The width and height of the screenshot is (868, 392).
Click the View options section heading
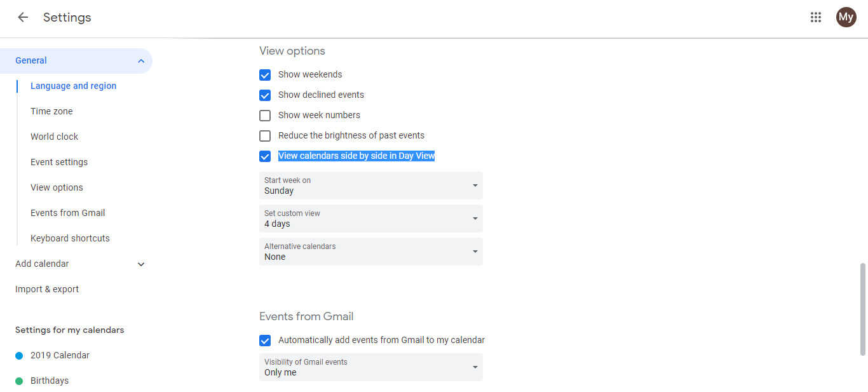(292, 51)
